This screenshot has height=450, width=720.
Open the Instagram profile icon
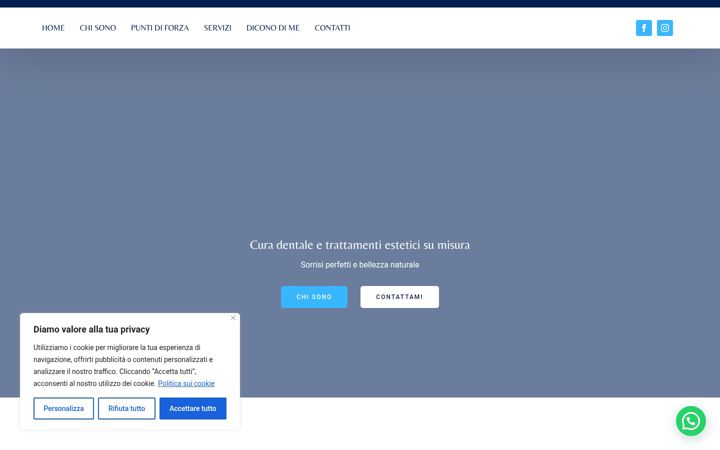click(x=664, y=28)
